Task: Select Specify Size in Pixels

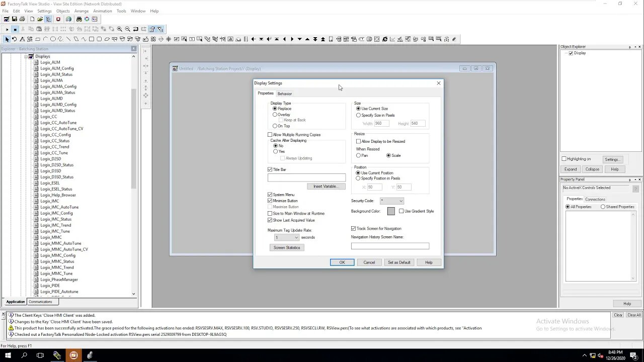Action: coord(358,115)
